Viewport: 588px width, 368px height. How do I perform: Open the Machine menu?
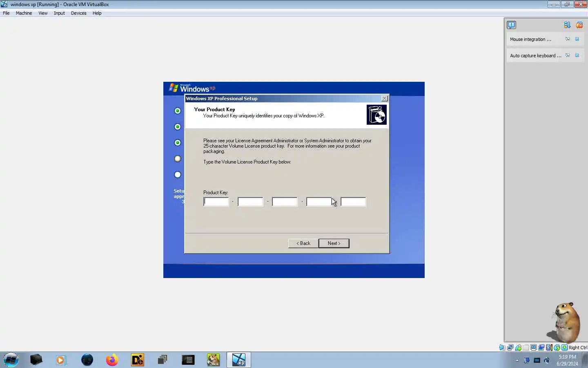[24, 13]
